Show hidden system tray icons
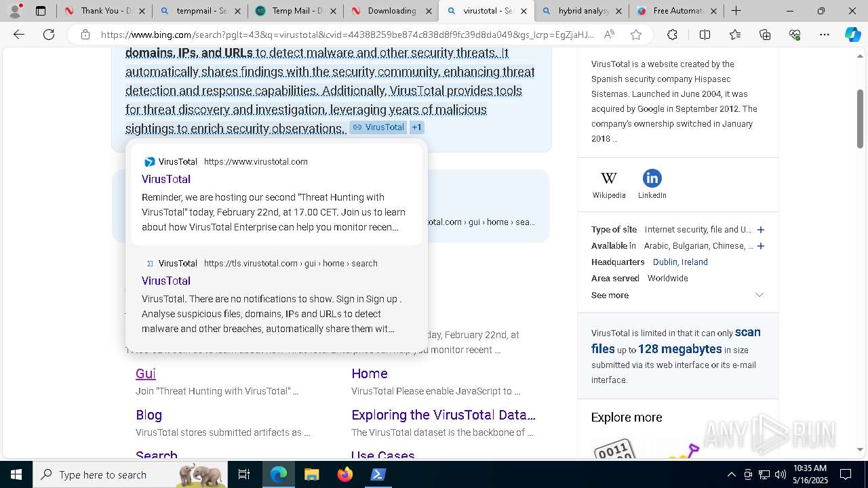Screen dimensions: 868x488 (731, 474)
